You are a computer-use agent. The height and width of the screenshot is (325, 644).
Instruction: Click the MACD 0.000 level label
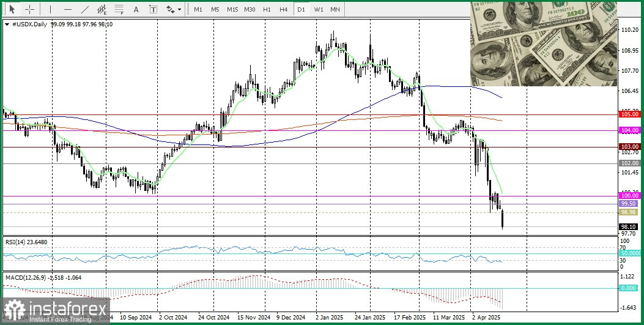[629, 288]
